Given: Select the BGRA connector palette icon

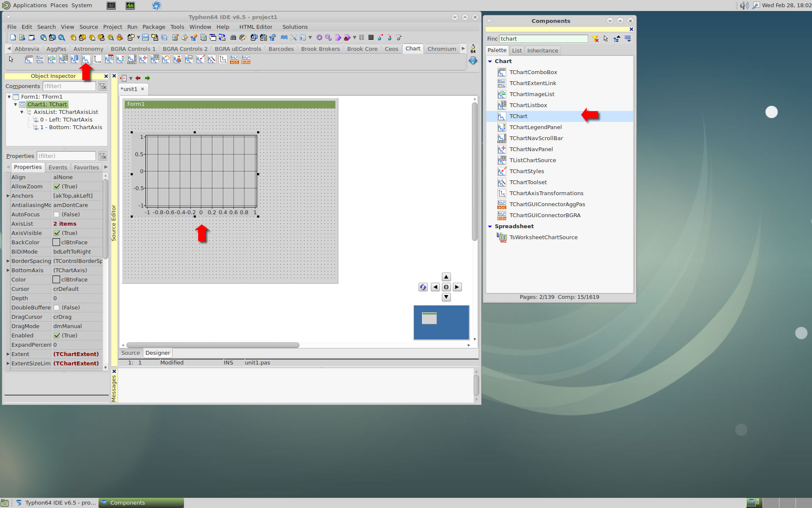Looking at the screenshot, I should 246,60.
